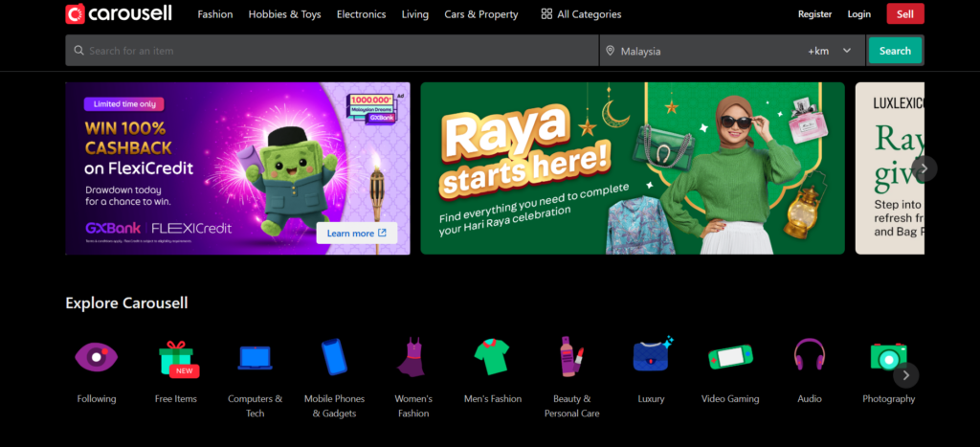Open the Electronics menu

point(361,14)
